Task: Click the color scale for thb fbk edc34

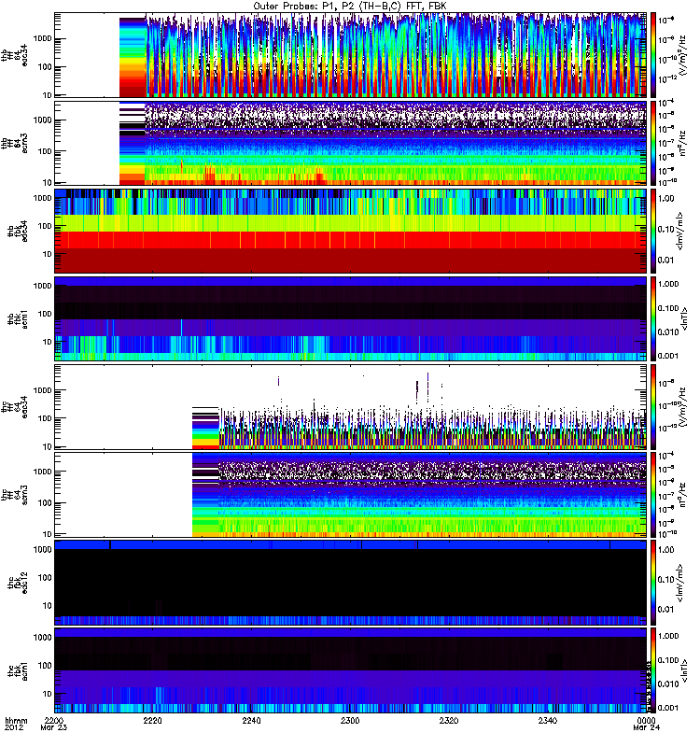Action: pyautogui.click(x=656, y=231)
